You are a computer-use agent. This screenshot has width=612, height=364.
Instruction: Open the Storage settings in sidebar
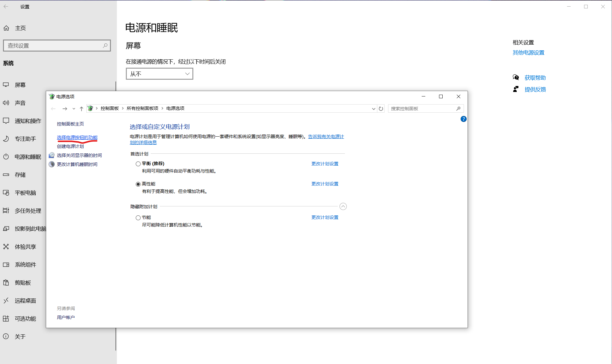(20, 175)
